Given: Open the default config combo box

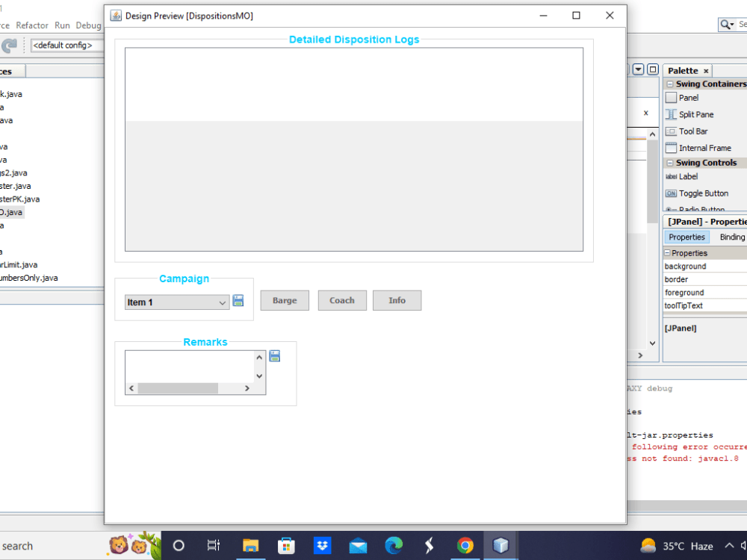Looking at the screenshot, I should tap(65, 45).
